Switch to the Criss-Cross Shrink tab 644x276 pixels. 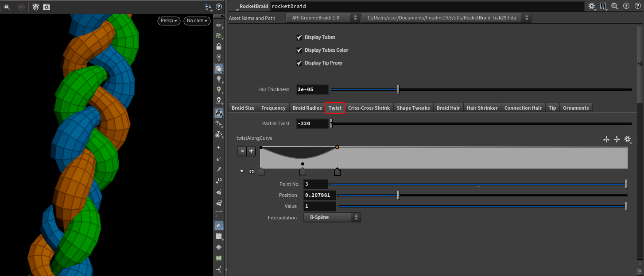point(369,108)
